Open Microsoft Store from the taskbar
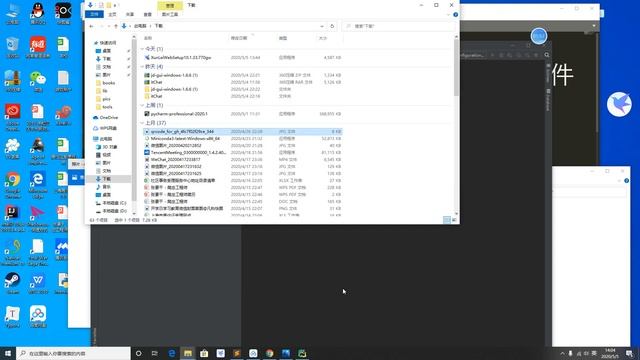Image resolution: width=640 pixels, height=360 pixels. coord(204,353)
